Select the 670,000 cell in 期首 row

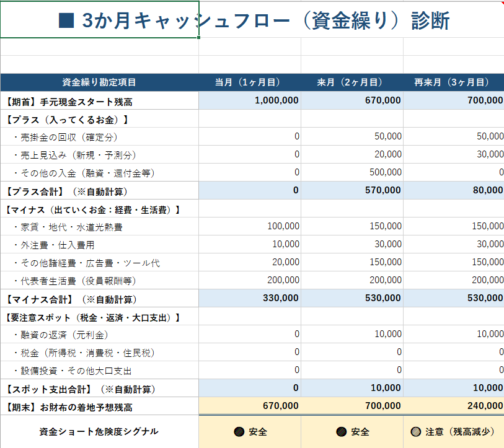tap(352, 100)
